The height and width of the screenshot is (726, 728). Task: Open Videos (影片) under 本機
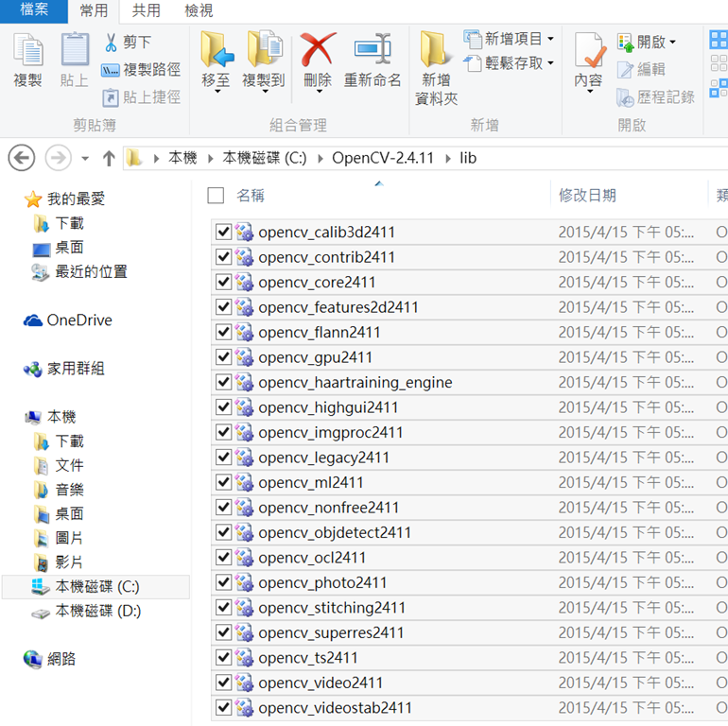[x=59, y=562]
